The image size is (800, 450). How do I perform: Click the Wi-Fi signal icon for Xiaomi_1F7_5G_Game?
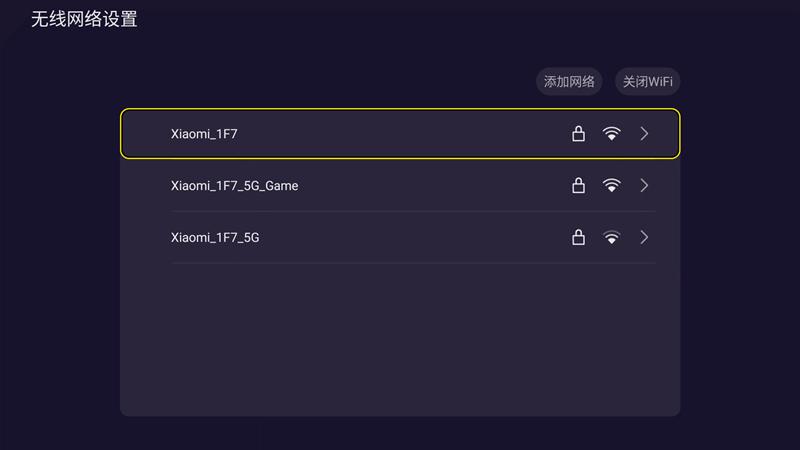(x=612, y=185)
